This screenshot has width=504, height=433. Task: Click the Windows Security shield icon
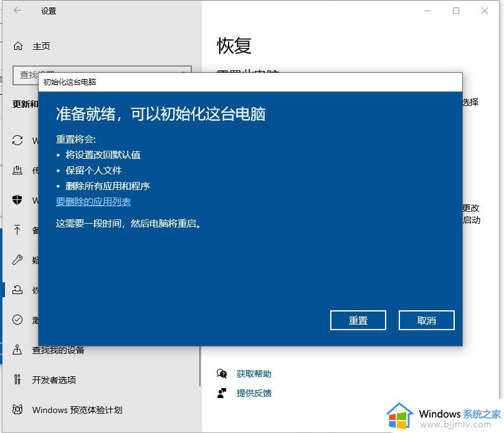[17, 200]
